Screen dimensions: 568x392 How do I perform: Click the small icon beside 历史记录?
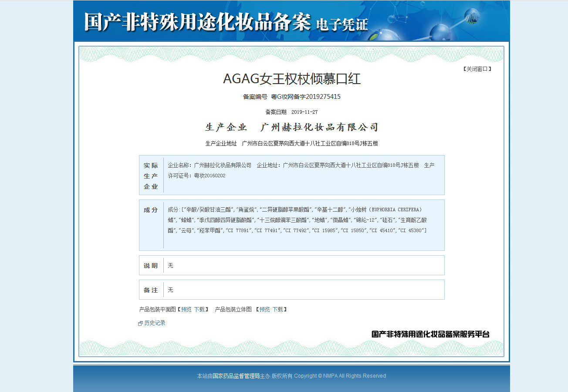pos(140,323)
